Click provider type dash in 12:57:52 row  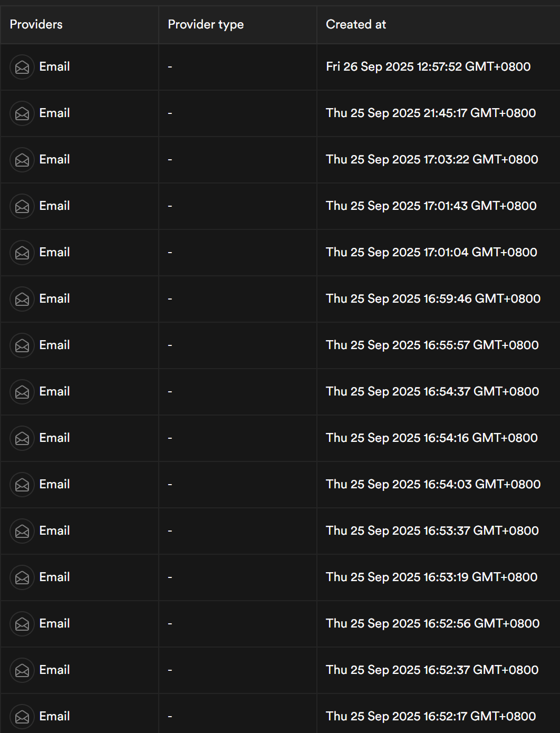170,67
